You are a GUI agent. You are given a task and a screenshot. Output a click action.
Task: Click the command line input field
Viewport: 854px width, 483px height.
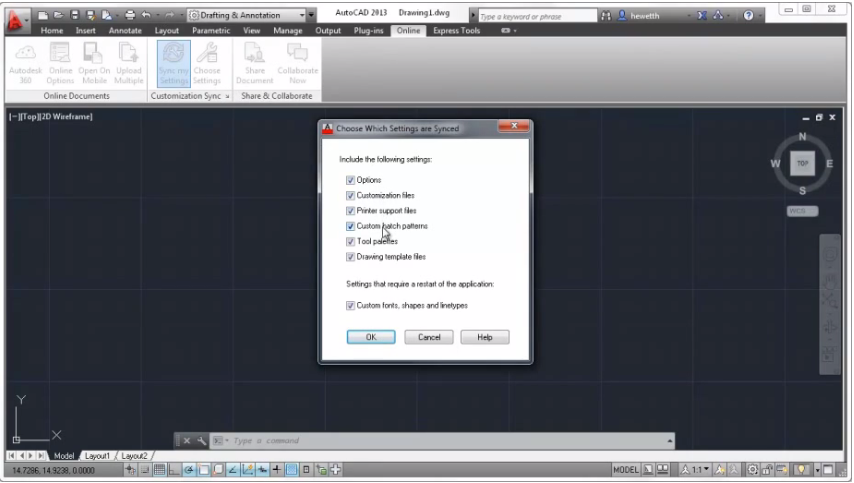pos(440,441)
